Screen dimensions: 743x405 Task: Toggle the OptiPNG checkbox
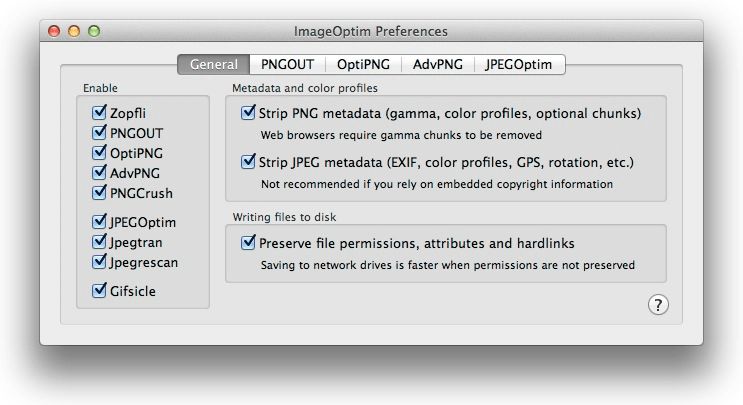99,153
